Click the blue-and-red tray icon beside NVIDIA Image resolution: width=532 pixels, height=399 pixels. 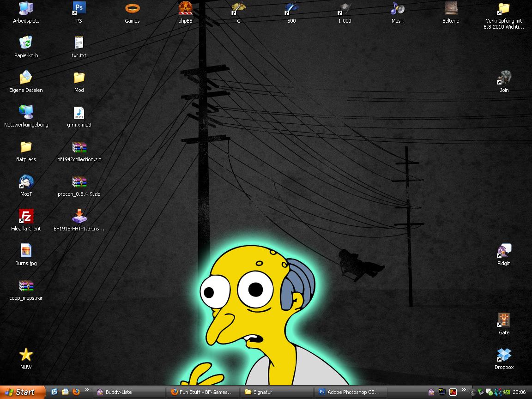click(x=498, y=393)
